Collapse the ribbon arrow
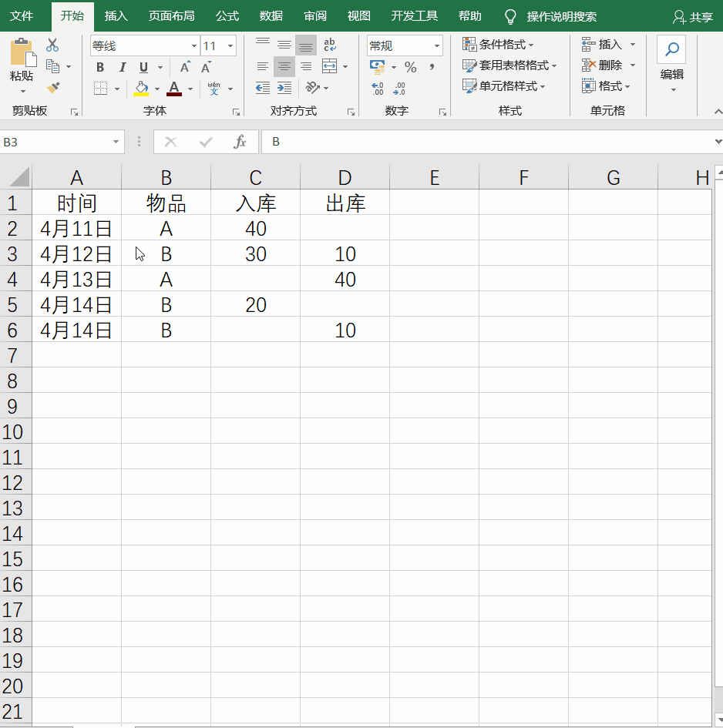This screenshot has width=723, height=728. click(x=718, y=112)
